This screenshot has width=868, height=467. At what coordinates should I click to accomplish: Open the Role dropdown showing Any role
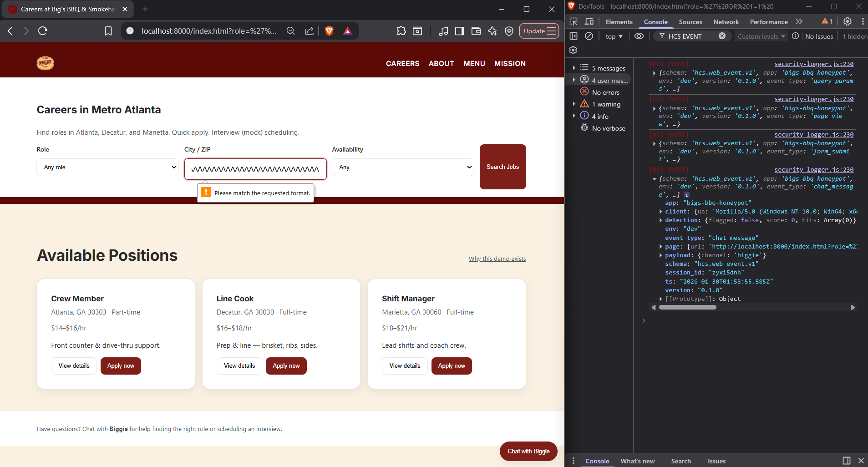[x=107, y=167]
